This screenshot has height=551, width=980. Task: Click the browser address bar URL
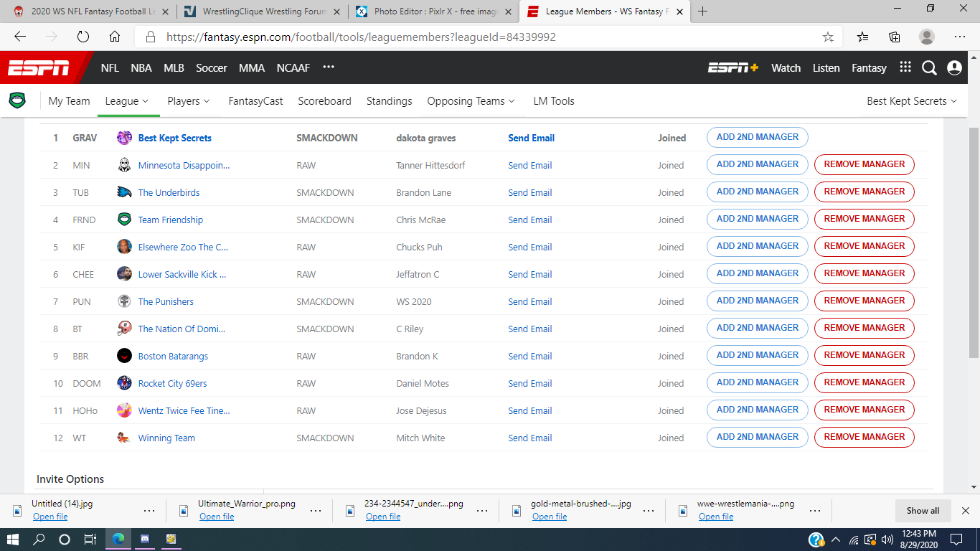click(361, 37)
